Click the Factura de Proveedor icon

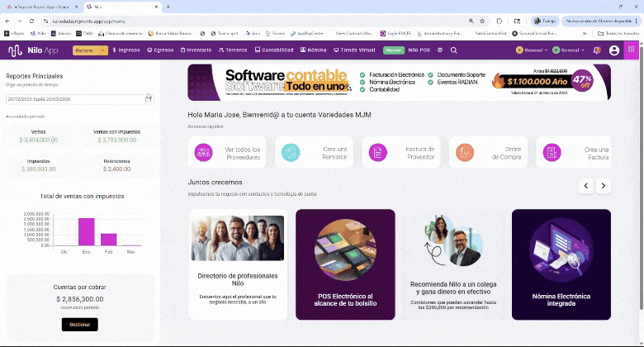pos(376,152)
